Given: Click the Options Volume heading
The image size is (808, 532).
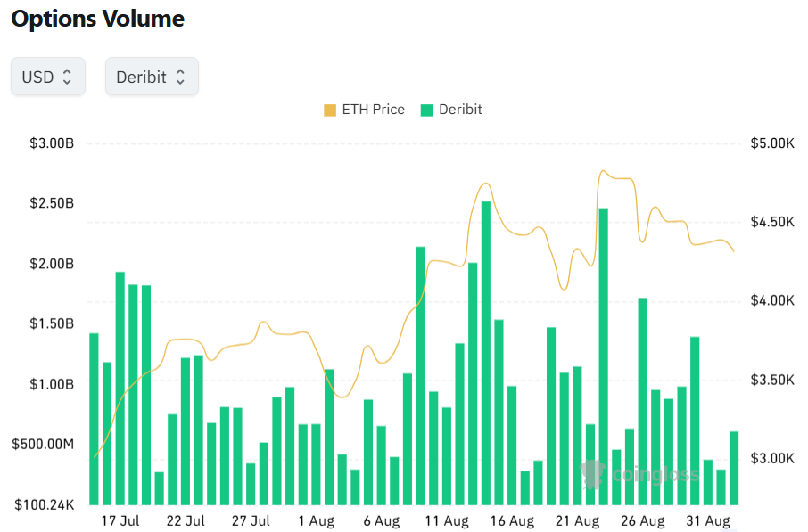Looking at the screenshot, I should click(98, 19).
